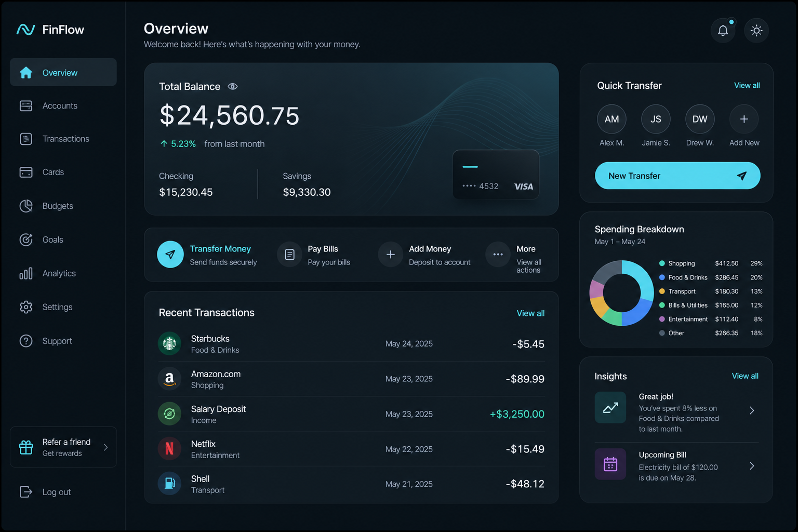The width and height of the screenshot is (798, 532).
Task: Click the Add Money plus icon
Action: click(391, 255)
